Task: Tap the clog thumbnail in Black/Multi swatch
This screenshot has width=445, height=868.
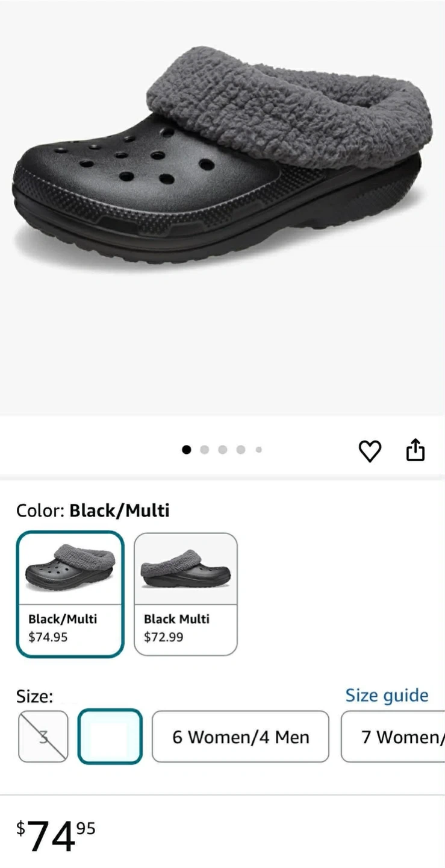Action: pos(70,568)
